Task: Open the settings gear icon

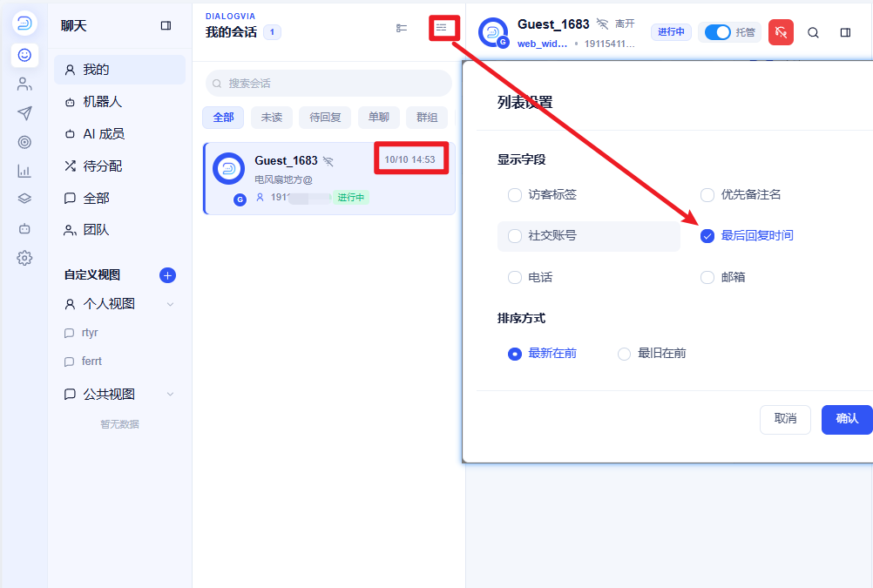Action: tap(24, 258)
